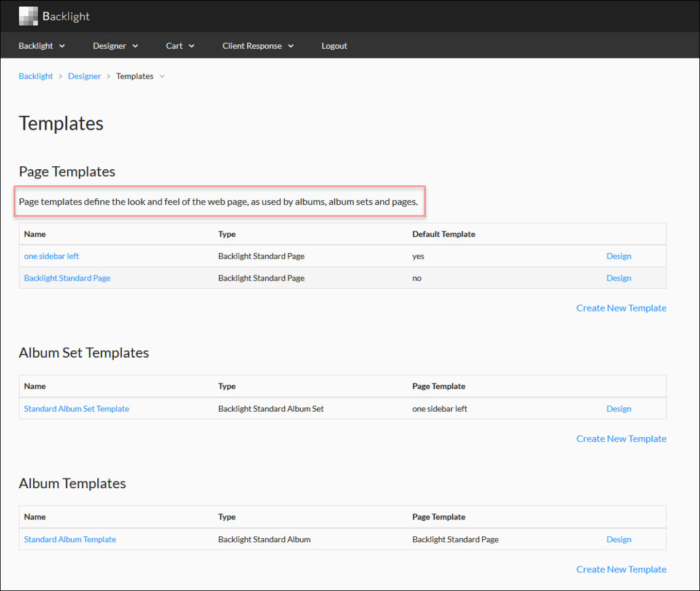Click 'Backlight Standard Album' type cell
Screen dimensions: 700x591
tap(264, 539)
